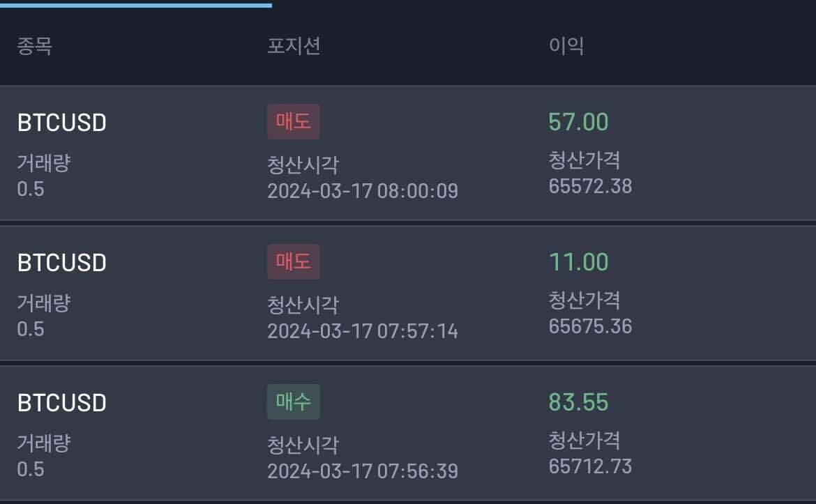
Task: Select the liquidation price 65675.36
Action: pyautogui.click(x=590, y=326)
